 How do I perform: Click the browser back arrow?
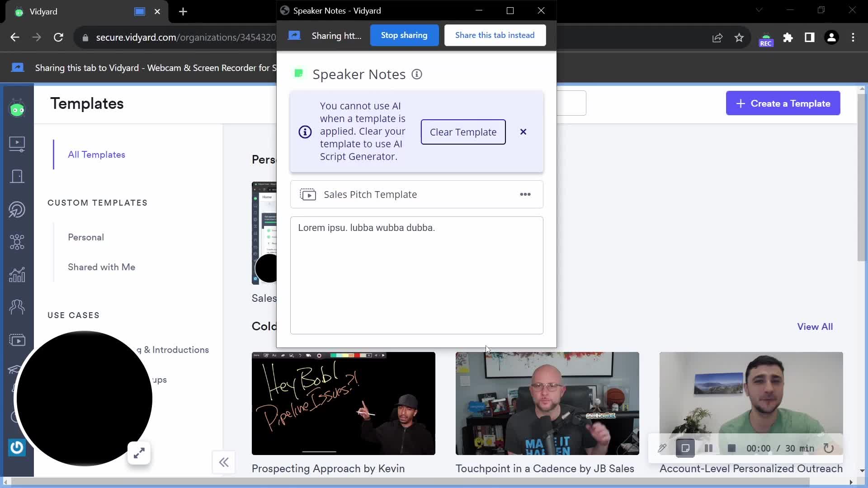pos(15,38)
